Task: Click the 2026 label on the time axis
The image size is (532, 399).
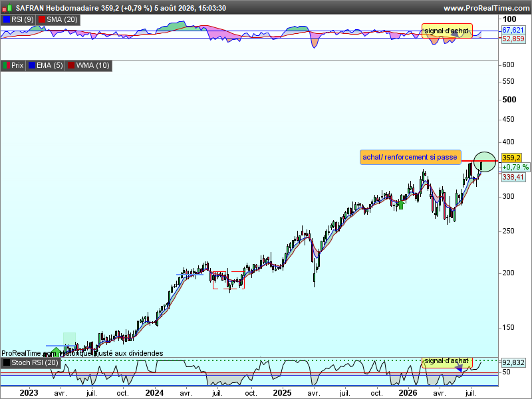Action: 408,392
